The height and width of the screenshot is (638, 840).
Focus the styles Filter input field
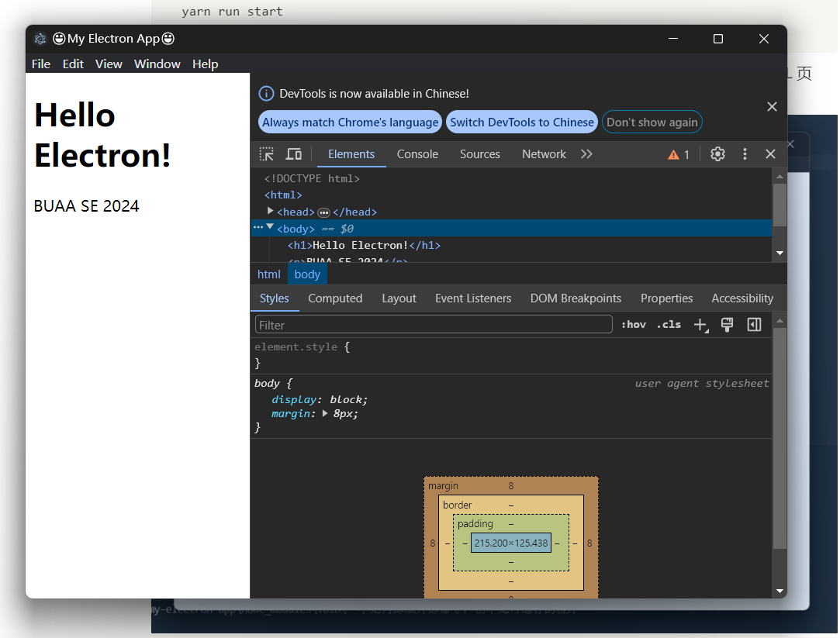pyautogui.click(x=434, y=324)
